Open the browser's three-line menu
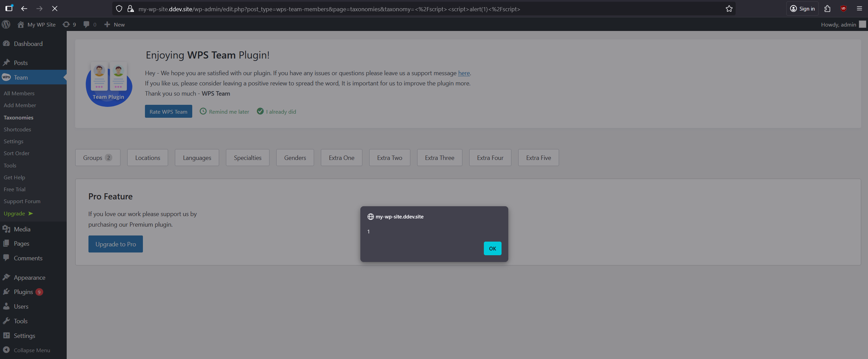868x359 pixels. click(860, 9)
